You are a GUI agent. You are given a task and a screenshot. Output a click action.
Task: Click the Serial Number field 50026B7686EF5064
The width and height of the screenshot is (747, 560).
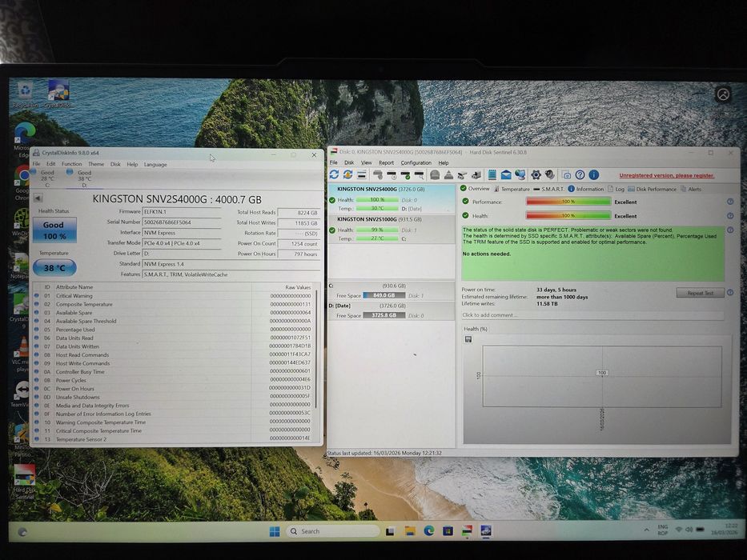182,222
